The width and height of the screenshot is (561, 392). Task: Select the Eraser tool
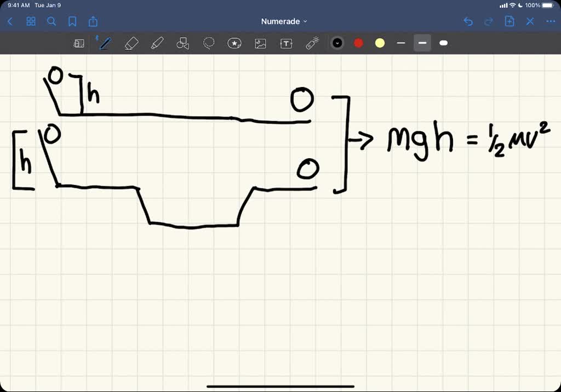pos(131,43)
